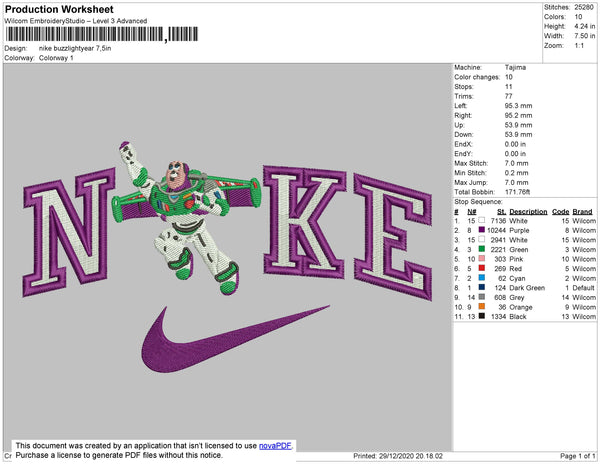
Task: Click the embroidered letter E in the design
Action: point(393,236)
